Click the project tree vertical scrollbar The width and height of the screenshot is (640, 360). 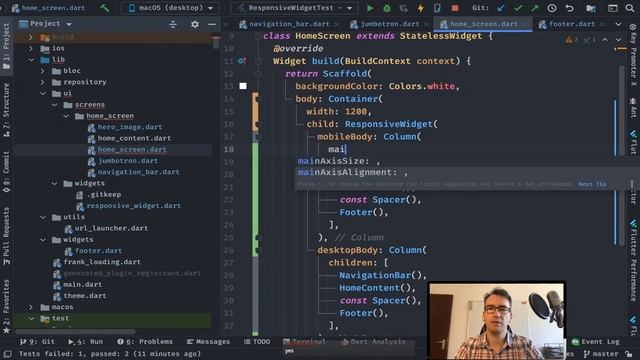216,42
